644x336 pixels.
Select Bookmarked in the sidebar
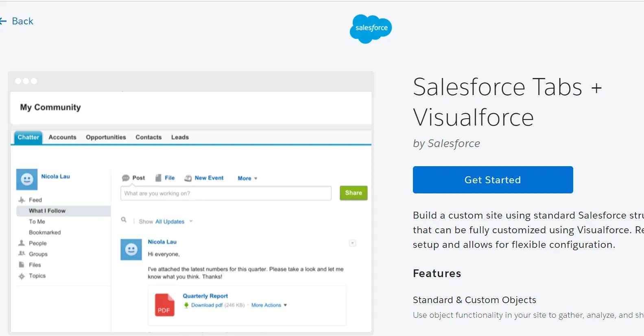(x=45, y=232)
